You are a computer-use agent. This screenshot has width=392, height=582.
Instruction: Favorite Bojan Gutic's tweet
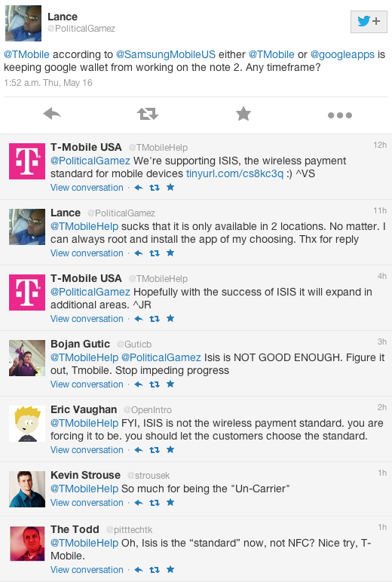170,384
